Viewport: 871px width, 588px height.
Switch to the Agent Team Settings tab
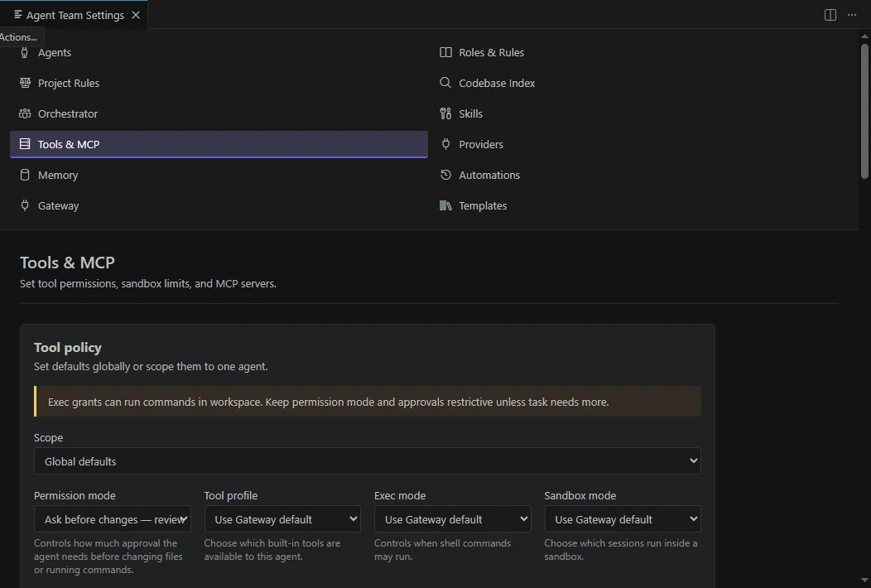pos(75,15)
